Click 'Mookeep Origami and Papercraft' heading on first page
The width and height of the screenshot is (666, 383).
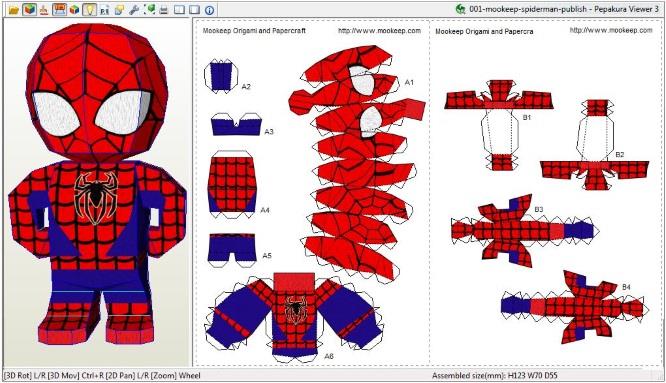tap(254, 31)
